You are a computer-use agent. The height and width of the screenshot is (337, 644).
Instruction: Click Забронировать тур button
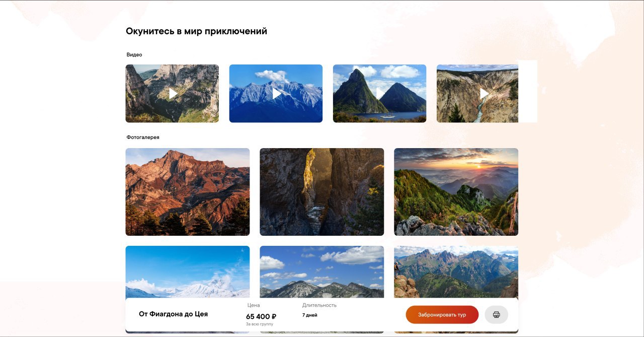(x=442, y=315)
